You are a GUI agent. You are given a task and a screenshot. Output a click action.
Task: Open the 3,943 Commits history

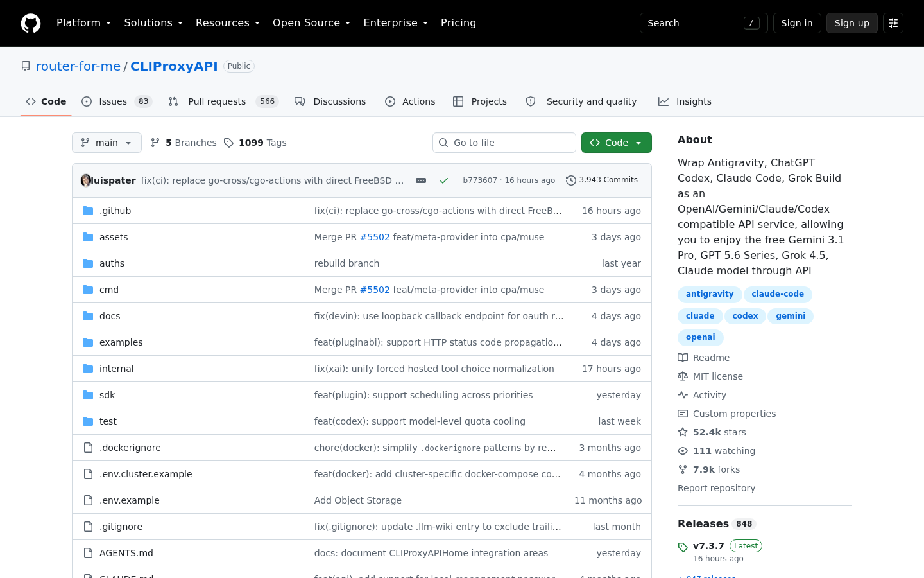pyautogui.click(x=602, y=180)
